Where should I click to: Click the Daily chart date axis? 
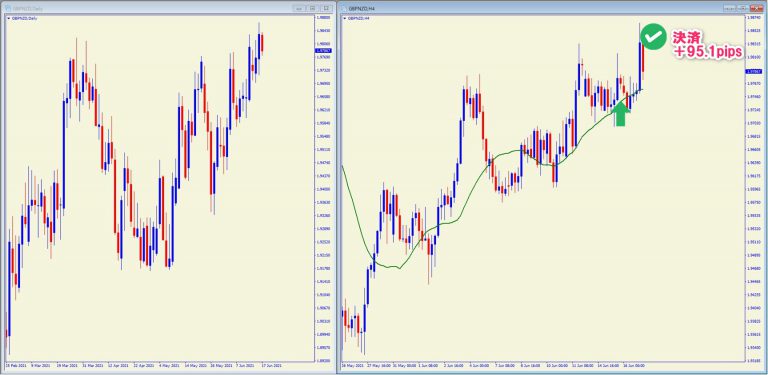pyautogui.click(x=159, y=365)
